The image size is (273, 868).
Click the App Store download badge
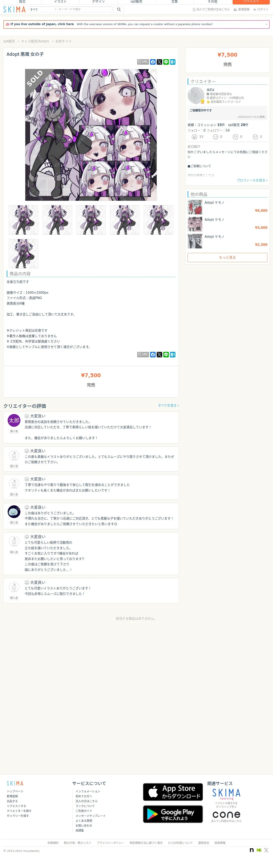[173, 792]
